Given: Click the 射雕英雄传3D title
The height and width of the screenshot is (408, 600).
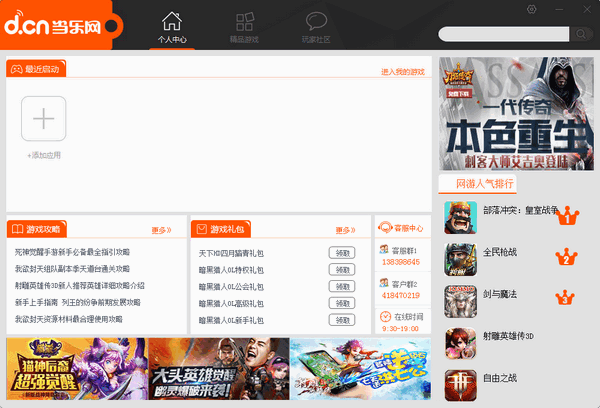Looking at the screenshot, I should [x=508, y=336].
